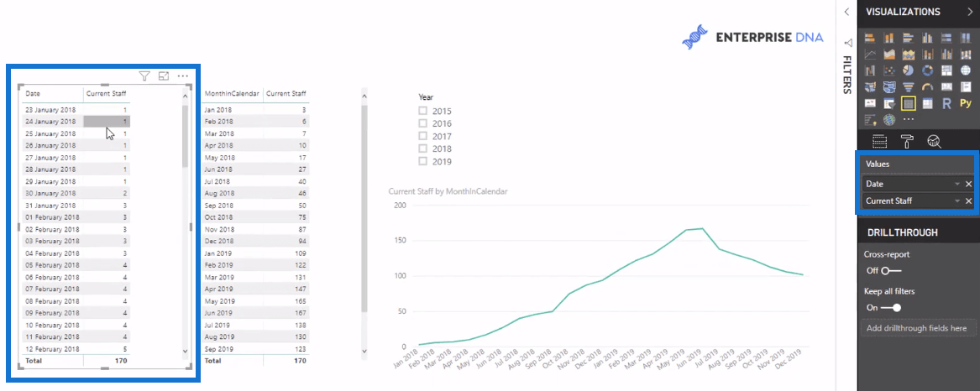This screenshot has width=980, height=391.
Task: Click the Filters pane label
Action: click(847, 75)
